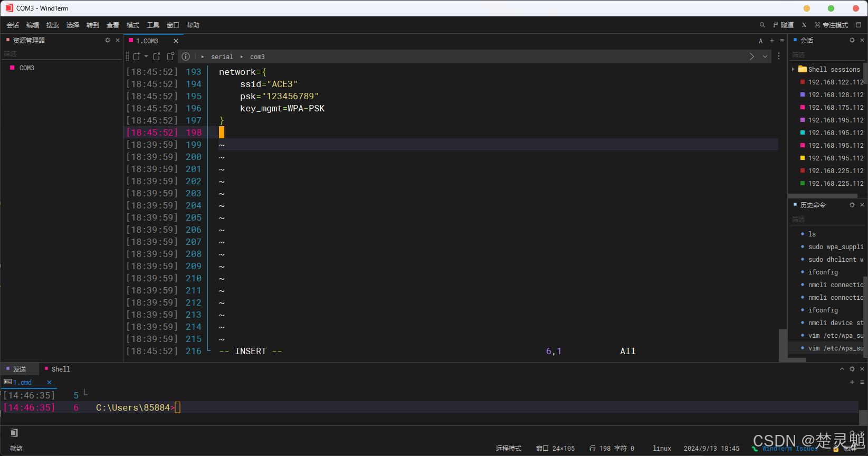Open the vertical three-dot terminal menu
This screenshot has width=868, height=456.
[779, 56]
